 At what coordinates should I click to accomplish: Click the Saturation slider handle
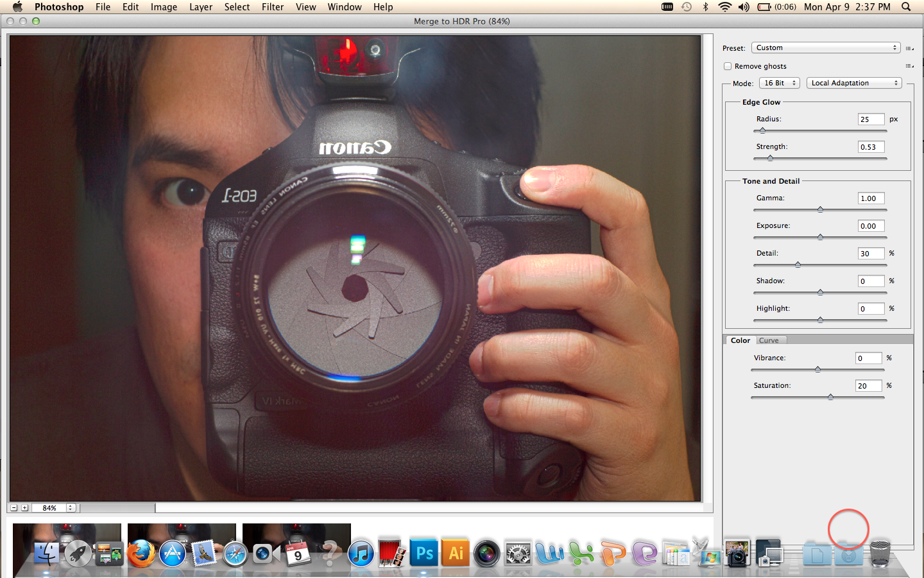[x=830, y=397]
